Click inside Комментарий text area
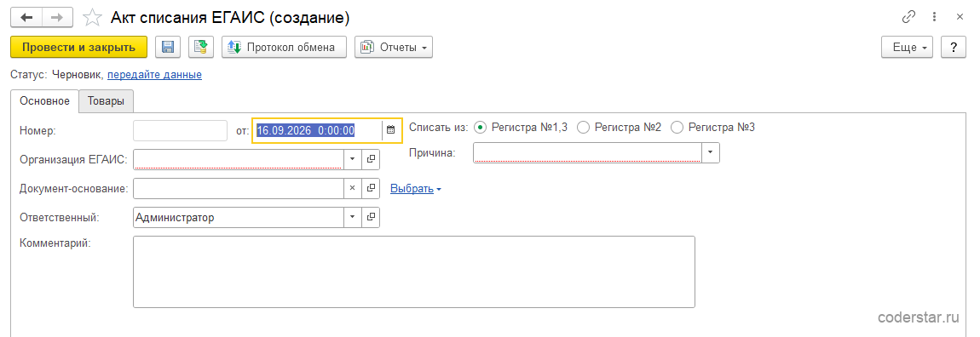This screenshot has height=337, width=980. [414, 271]
